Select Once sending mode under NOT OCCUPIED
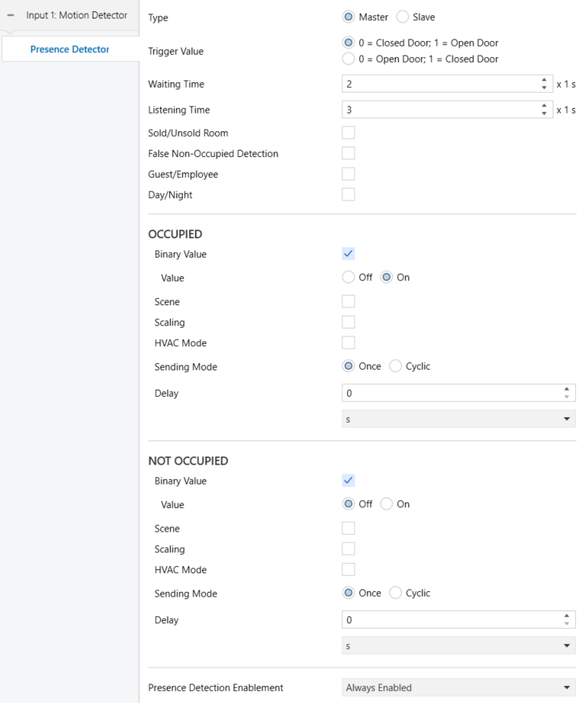588x703 pixels. tap(349, 593)
